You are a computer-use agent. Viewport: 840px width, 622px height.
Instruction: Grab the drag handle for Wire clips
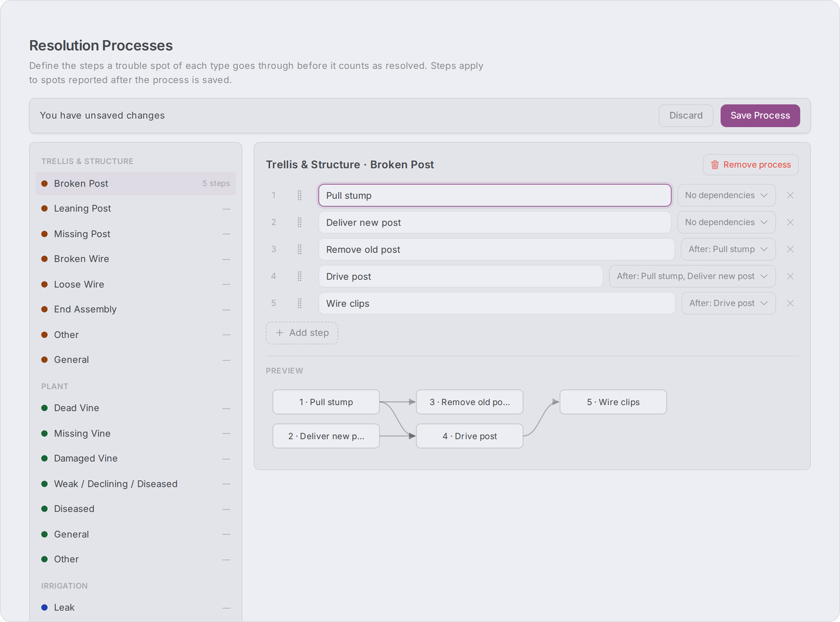pyautogui.click(x=299, y=303)
